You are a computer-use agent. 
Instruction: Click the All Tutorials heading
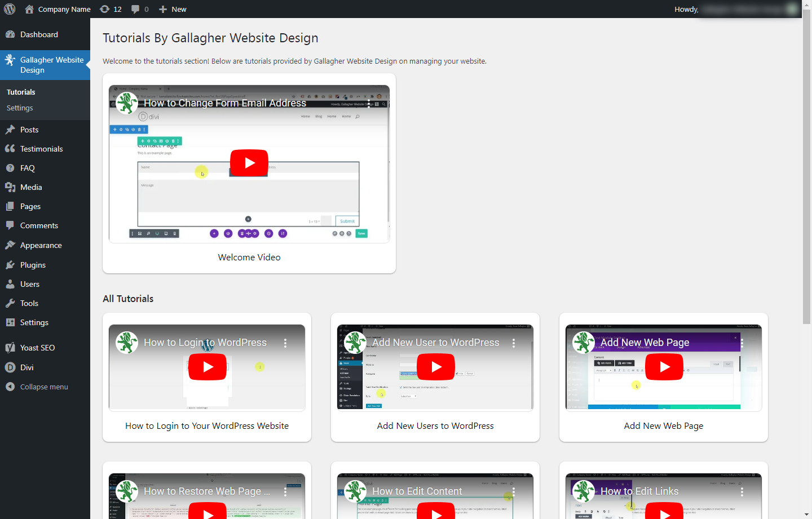point(128,299)
